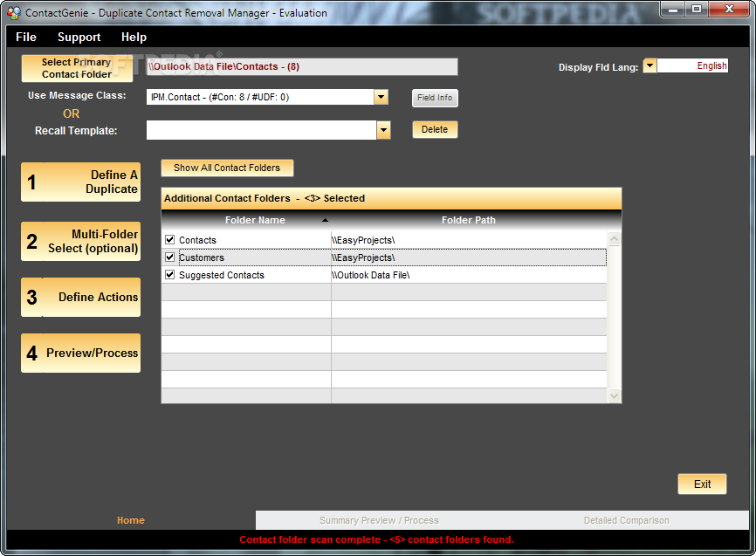
Task: Sort by the Folder Name column header
Action: (x=255, y=220)
